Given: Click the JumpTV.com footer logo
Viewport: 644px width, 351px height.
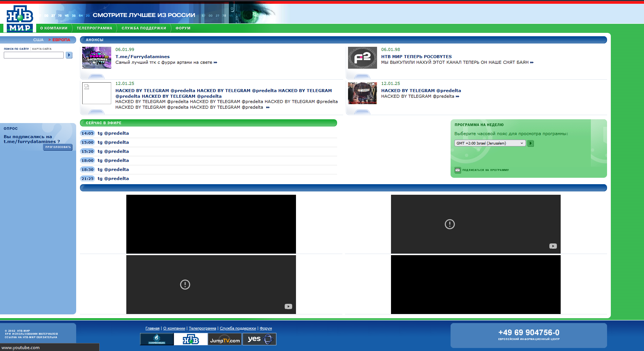Looking at the screenshot, I should pyautogui.click(x=225, y=339).
